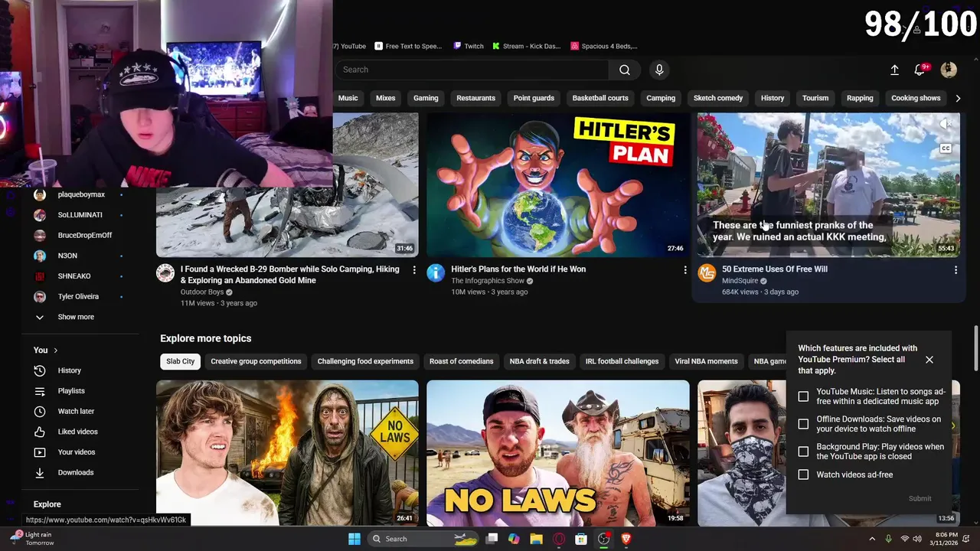This screenshot has height=551, width=980.
Task: Close the YouTube Premium survey
Action: click(x=929, y=360)
